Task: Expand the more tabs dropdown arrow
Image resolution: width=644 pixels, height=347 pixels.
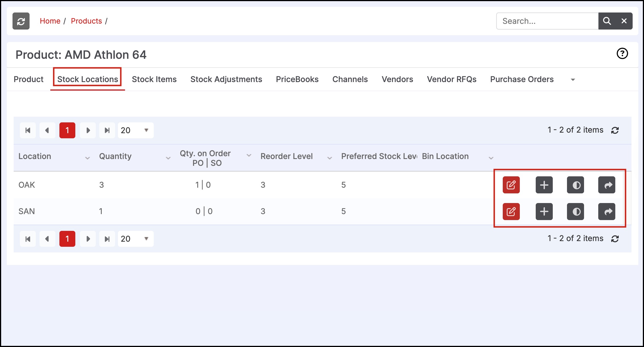Action: 573,80
